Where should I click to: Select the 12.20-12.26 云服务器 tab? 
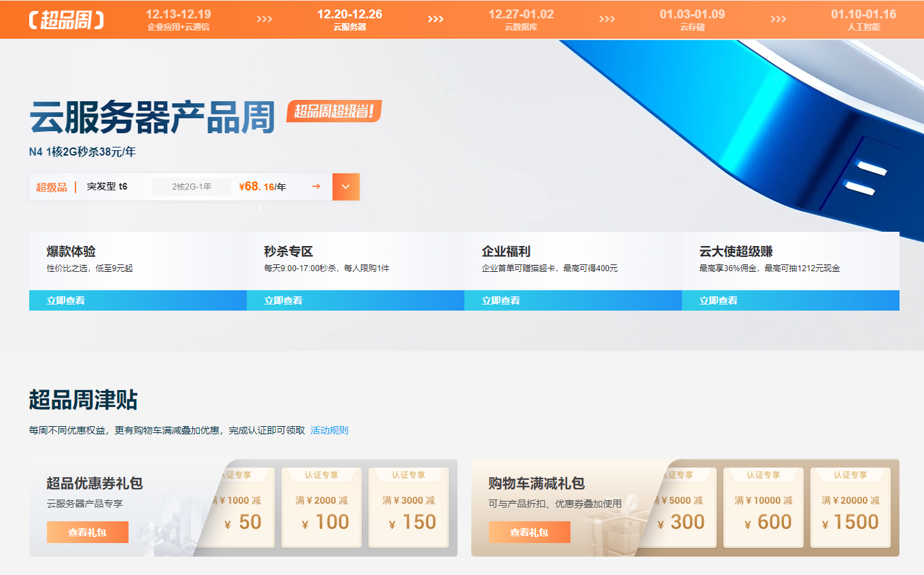click(349, 20)
